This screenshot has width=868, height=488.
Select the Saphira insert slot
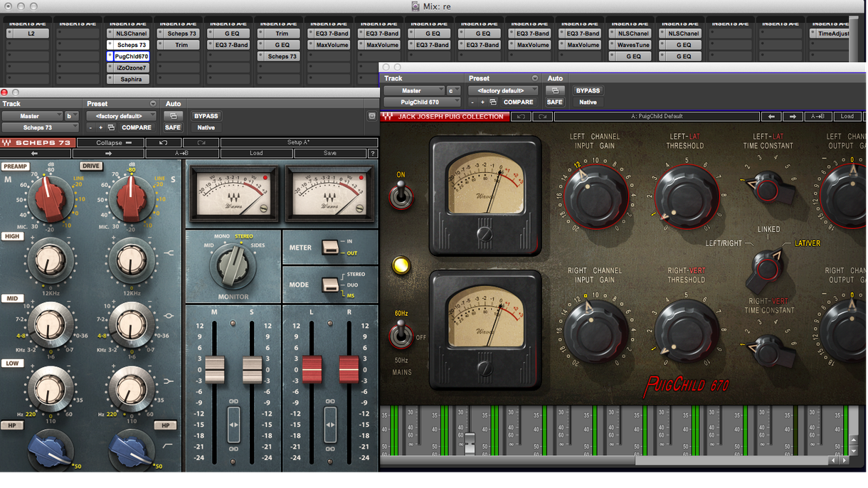click(x=128, y=79)
